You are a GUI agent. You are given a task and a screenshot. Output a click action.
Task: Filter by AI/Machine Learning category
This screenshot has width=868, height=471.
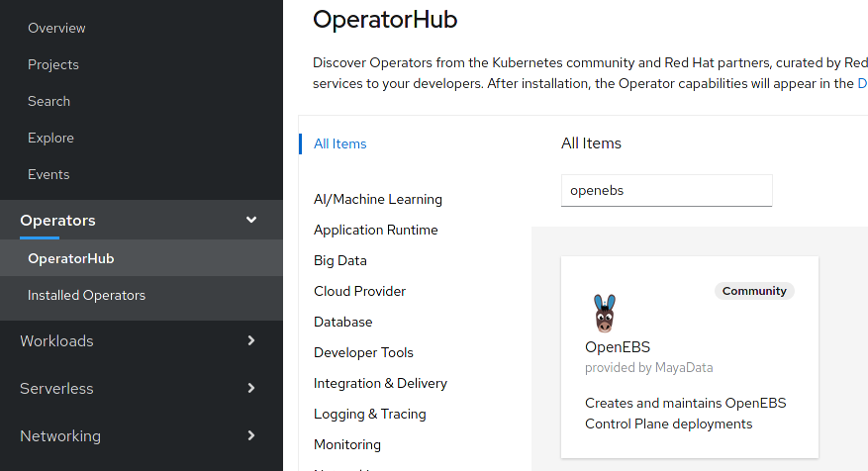pyautogui.click(x=377, y=199)
